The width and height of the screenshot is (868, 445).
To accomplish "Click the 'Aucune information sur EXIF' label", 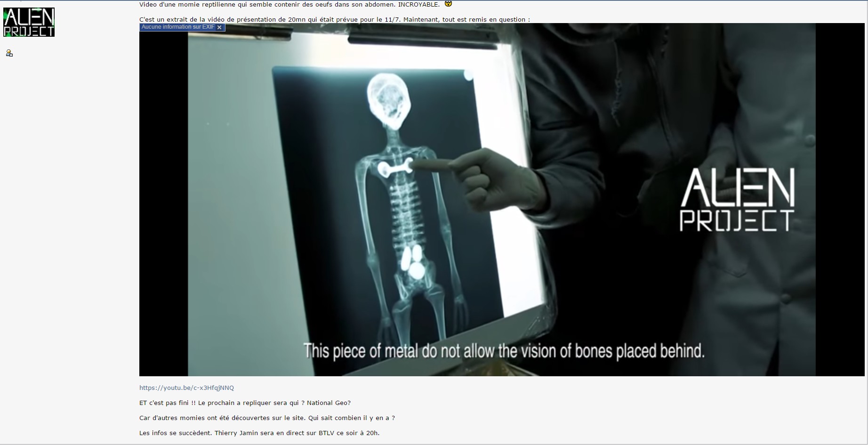I will (x=177, y=27).
